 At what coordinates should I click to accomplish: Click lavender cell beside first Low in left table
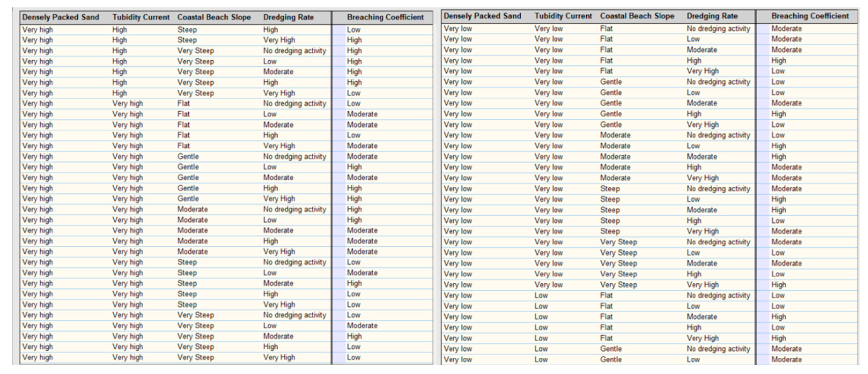[339, 30]
